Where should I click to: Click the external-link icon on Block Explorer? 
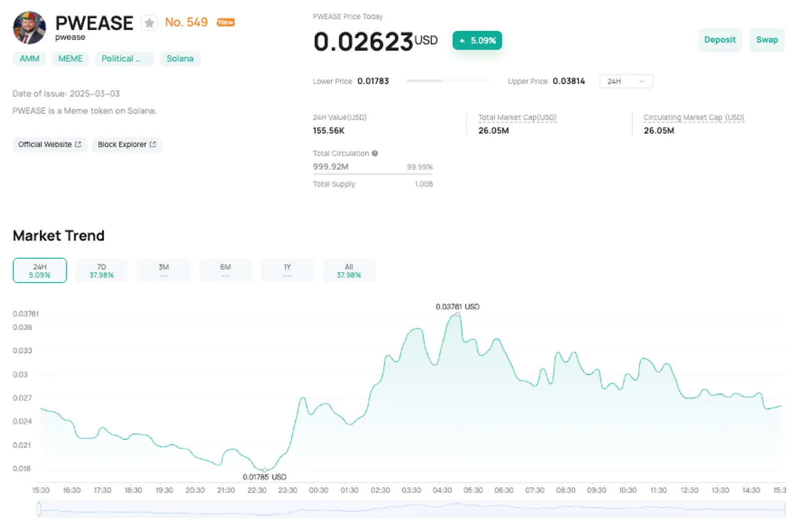coord(153,144)
